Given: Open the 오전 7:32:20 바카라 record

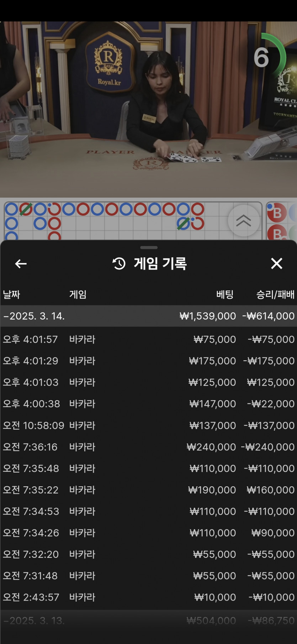Looking at the screenshot, I should pos(149,554).
